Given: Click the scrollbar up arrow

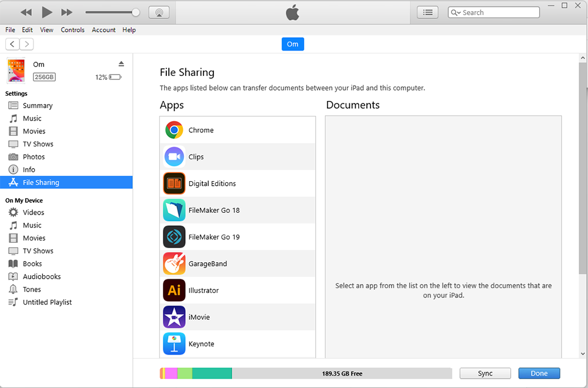Looking at the screenshot, I should [582, 58].
